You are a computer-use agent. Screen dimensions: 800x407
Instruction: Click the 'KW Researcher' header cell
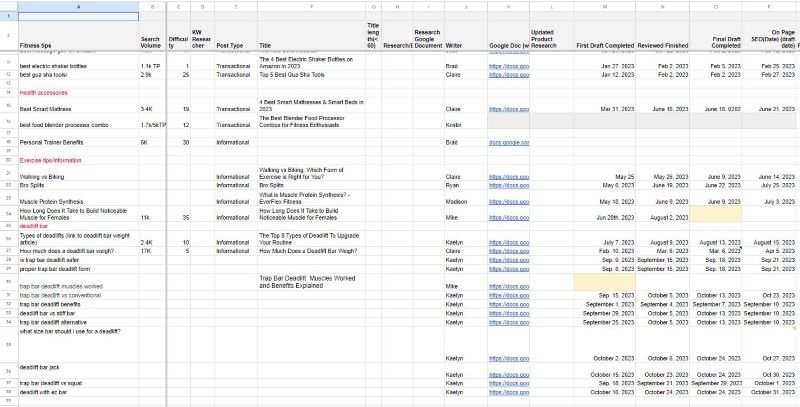tap(202, 36)
